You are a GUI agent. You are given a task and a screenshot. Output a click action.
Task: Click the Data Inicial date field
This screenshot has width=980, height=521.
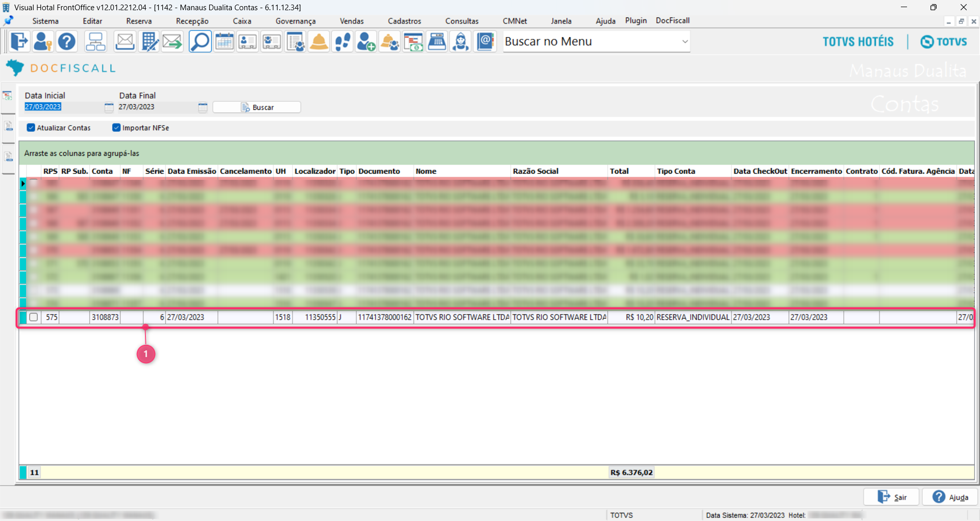click(x=63, y=107)
